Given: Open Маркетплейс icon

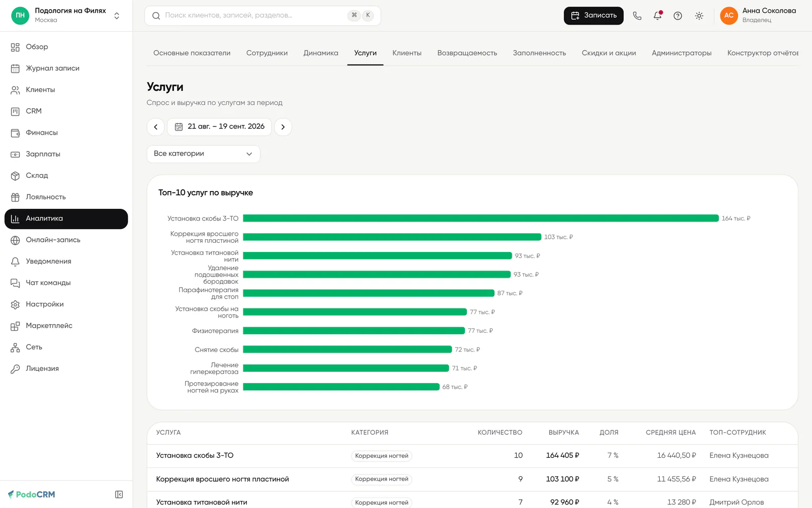Looking at the screenshot, I should click(x=15, y=326).
